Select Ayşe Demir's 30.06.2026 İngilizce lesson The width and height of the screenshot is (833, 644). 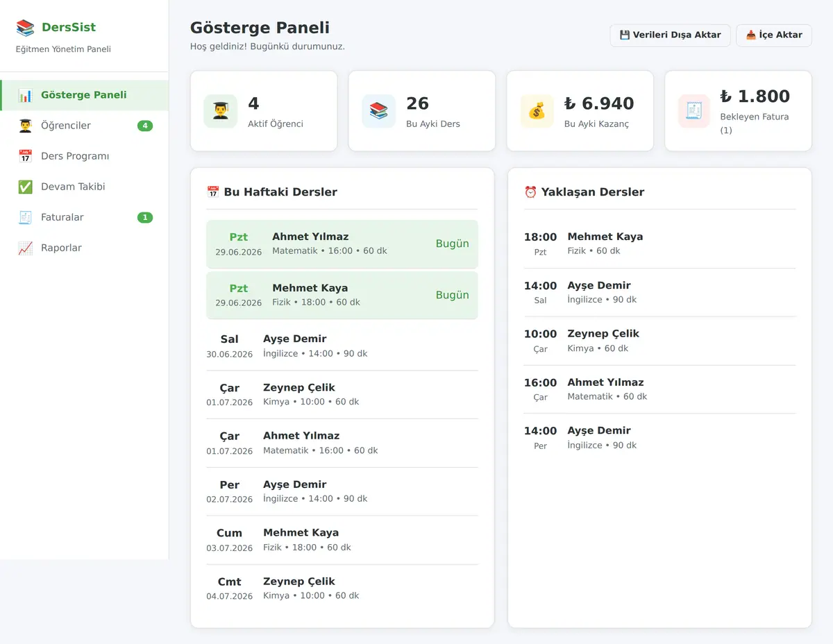[342, 346]
